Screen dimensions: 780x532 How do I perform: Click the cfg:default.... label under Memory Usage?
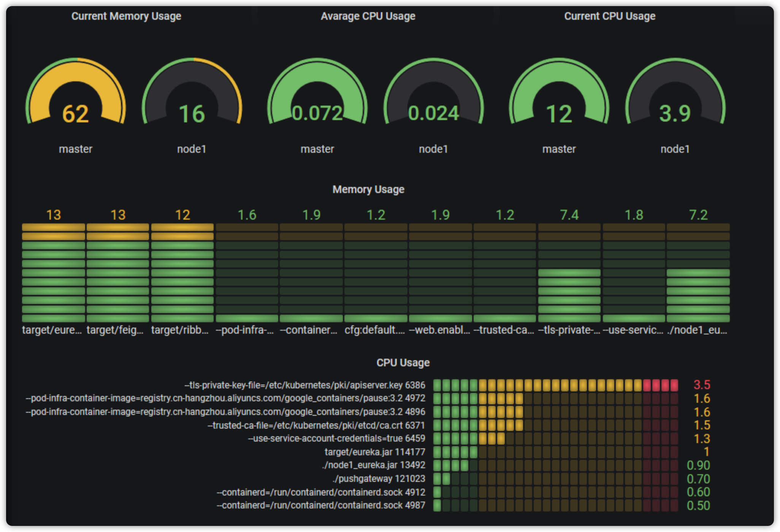click(375, 330)
